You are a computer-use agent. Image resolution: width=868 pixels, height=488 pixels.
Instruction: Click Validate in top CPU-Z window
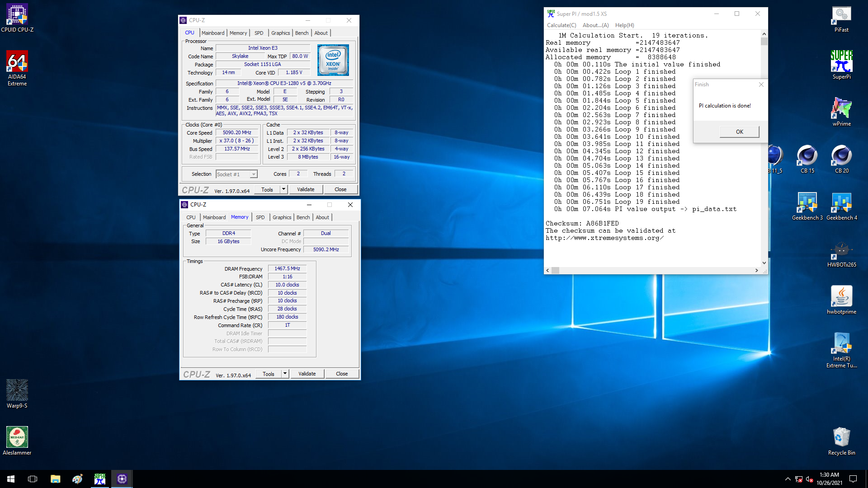pyautogui.click(x=306, y=189)
